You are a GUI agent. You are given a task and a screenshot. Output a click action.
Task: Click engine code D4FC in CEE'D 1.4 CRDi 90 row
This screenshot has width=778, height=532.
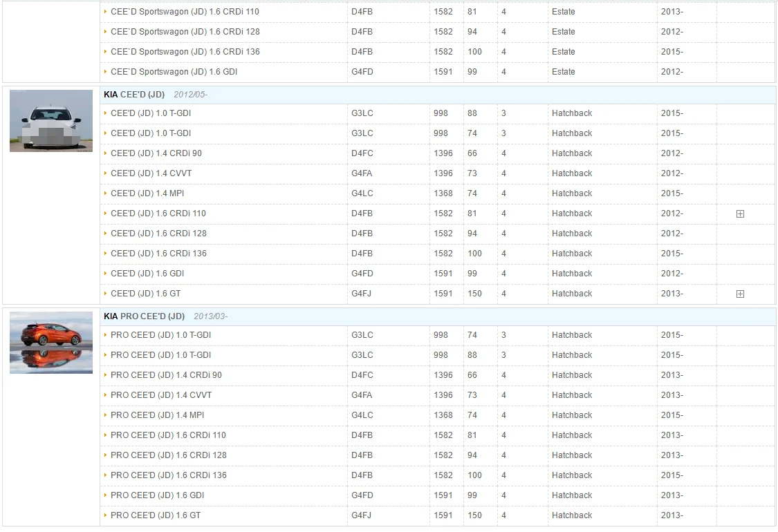[362, 153]
